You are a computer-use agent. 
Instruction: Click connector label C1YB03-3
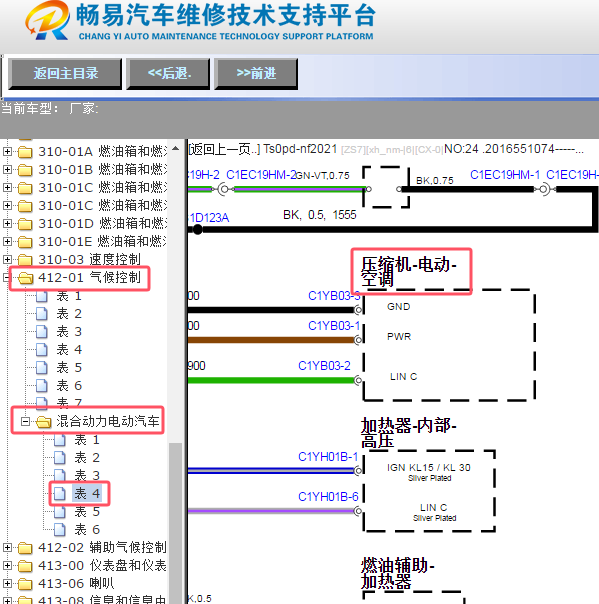pyautogui.click(x=334, y=296)
